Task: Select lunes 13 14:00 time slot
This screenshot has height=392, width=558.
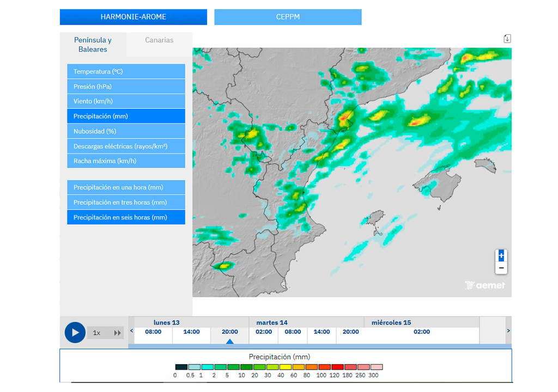Action: pos(191,332)
